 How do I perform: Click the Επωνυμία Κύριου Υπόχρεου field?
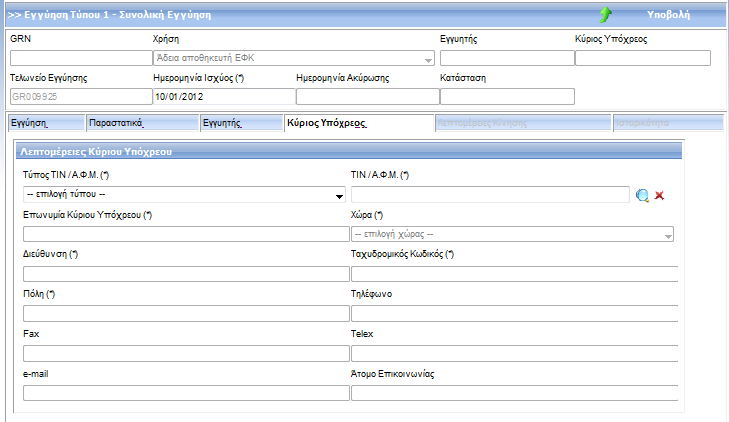click(186, 234)
